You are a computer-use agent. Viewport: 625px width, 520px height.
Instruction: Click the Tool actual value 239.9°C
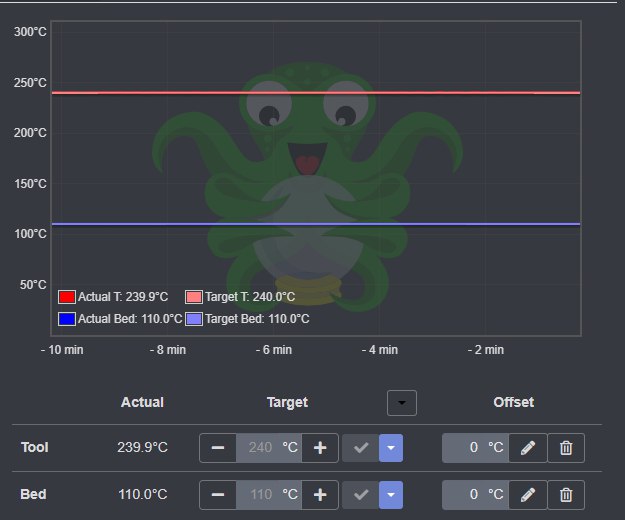pos(142,447)
